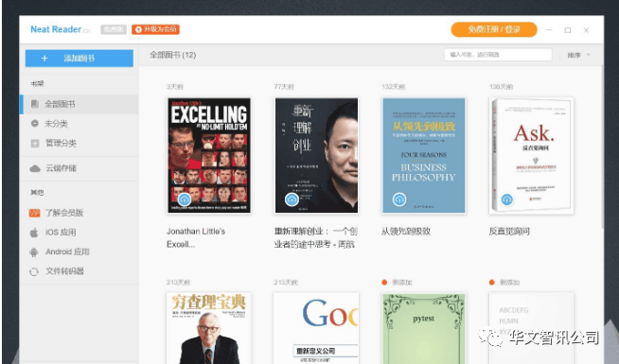This screenshot has height=364, width=619.
Task: Click the 77天前 timestamp label
Action: pos(284,87)
